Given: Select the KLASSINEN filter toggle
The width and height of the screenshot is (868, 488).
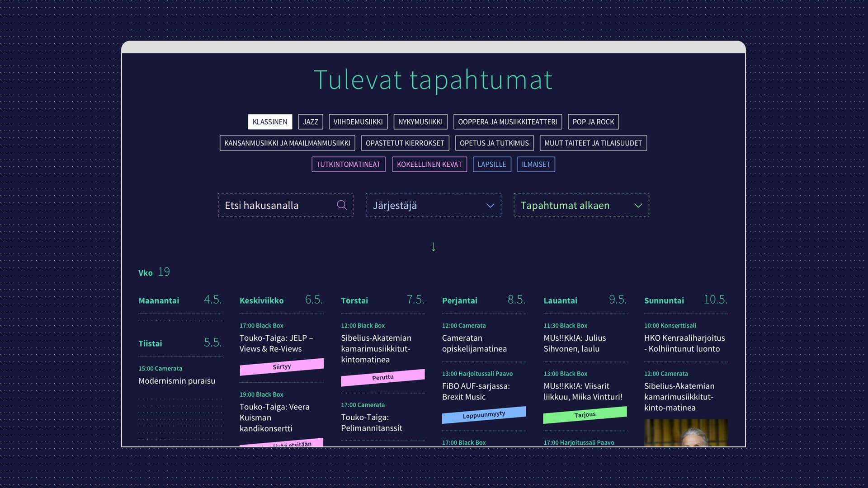Looking at the screenshot, I should pos(270,122).
